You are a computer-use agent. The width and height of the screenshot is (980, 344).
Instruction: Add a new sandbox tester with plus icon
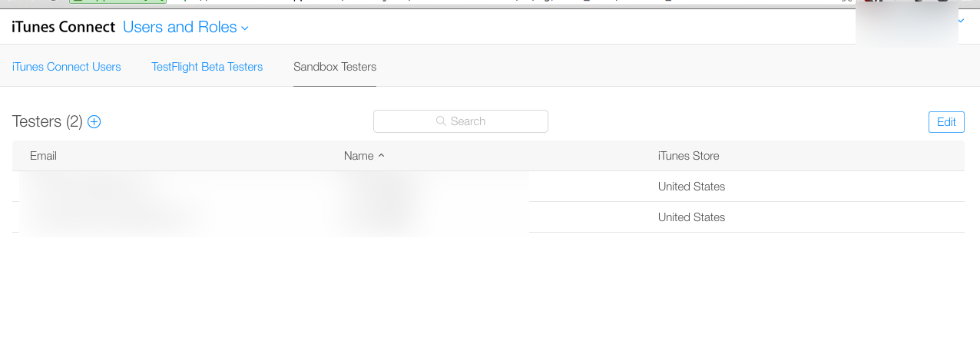point(94,121)
